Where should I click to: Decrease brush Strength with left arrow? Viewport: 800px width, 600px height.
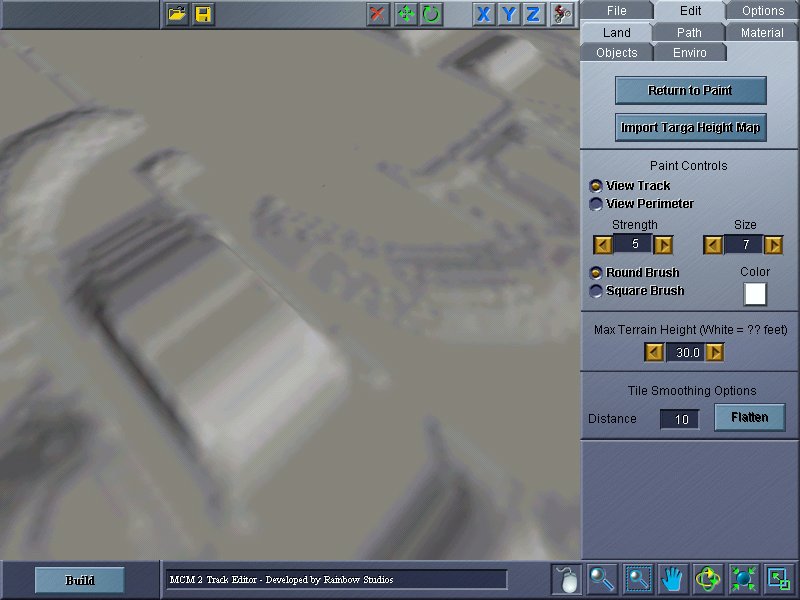tap(603, 245)
